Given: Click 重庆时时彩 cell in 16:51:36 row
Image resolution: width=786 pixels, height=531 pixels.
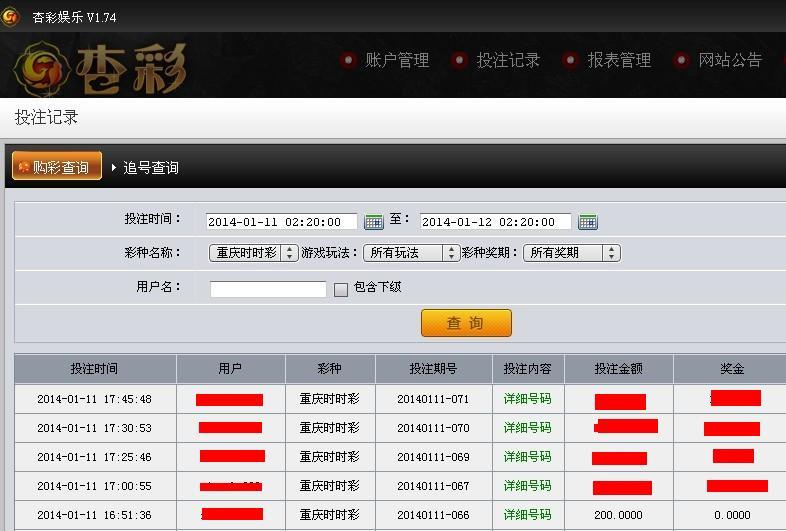Looking at the screenshot, I should [329, 515].
